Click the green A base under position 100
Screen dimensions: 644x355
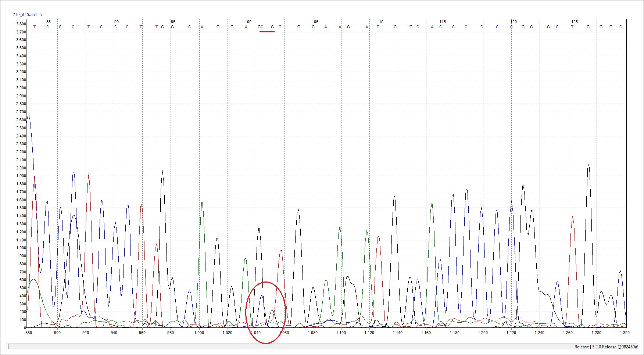tap(246, 27)
